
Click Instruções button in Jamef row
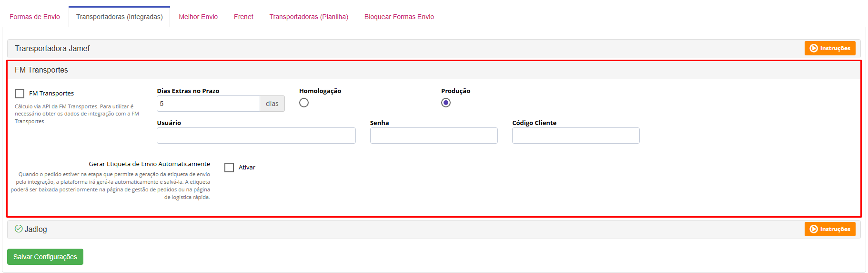829,48
